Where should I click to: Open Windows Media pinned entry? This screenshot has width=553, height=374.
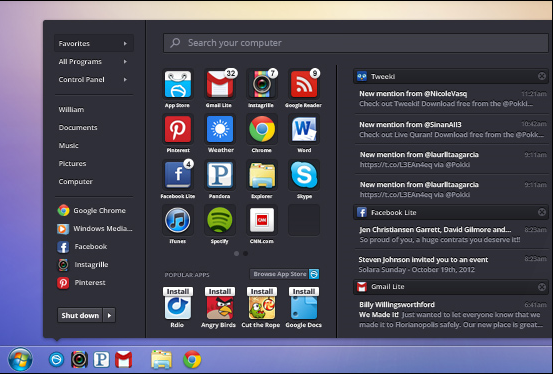pyautogui.click(x=95, y=229)
